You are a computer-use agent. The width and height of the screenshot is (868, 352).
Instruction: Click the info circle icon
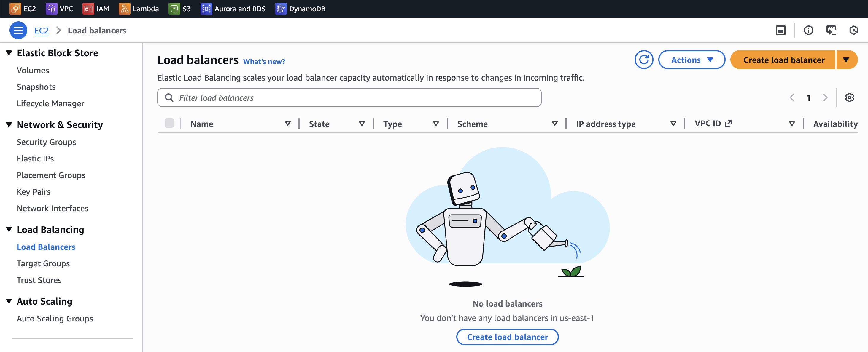808,30
